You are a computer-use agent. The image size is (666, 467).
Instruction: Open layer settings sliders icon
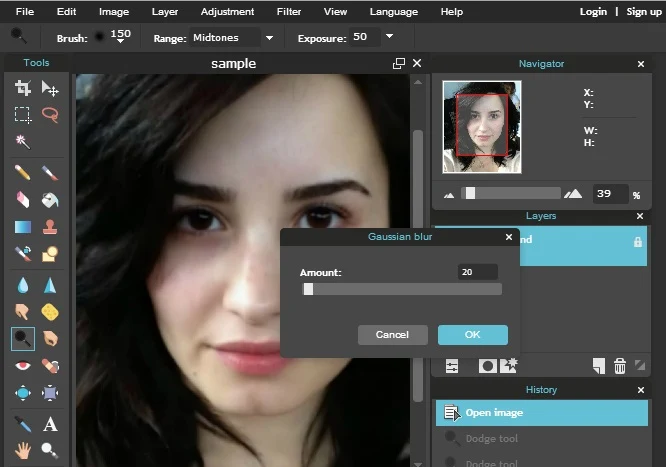pos(452,366)
